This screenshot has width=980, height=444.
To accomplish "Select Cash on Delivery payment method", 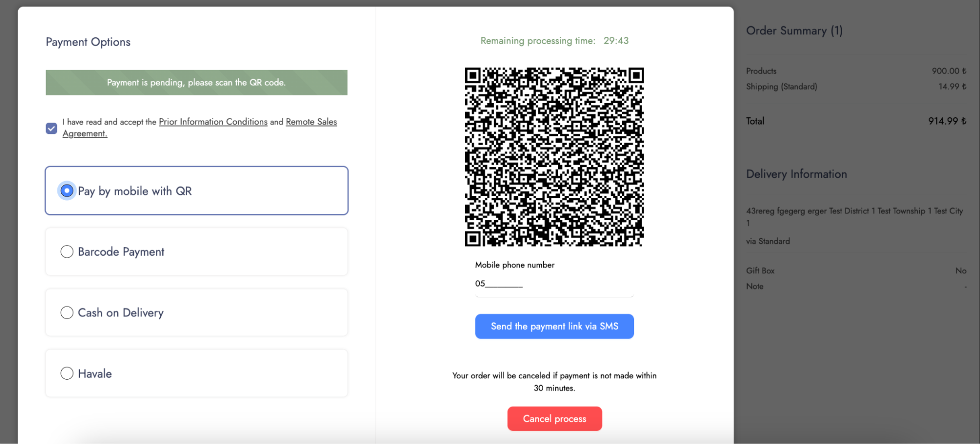I will [x=67, y=313].
